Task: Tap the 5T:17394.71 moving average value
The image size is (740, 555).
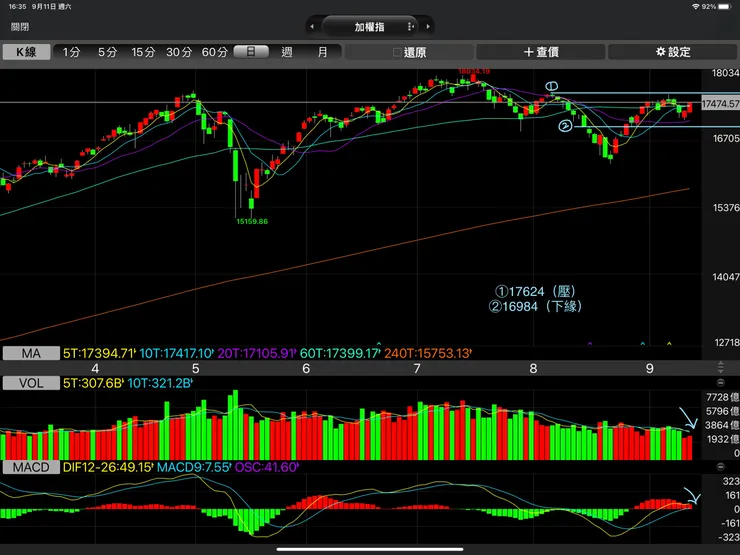Action: 100,353
